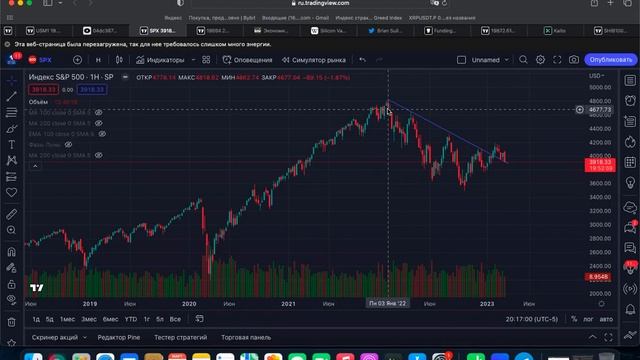Image resolution: width=640 pixels, height=360 pixels.
Task: Select the YTD time range
Action: pos(131,319)
